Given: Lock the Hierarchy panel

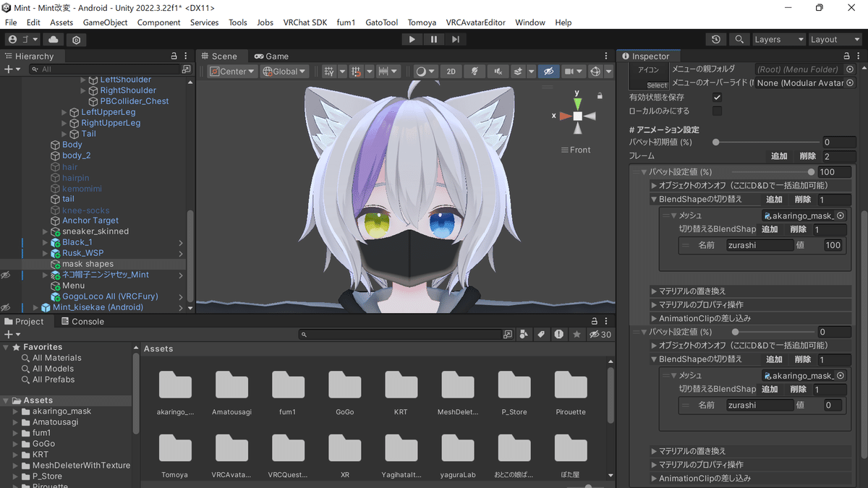Looking at the screenshot, I should click(174, 56).
